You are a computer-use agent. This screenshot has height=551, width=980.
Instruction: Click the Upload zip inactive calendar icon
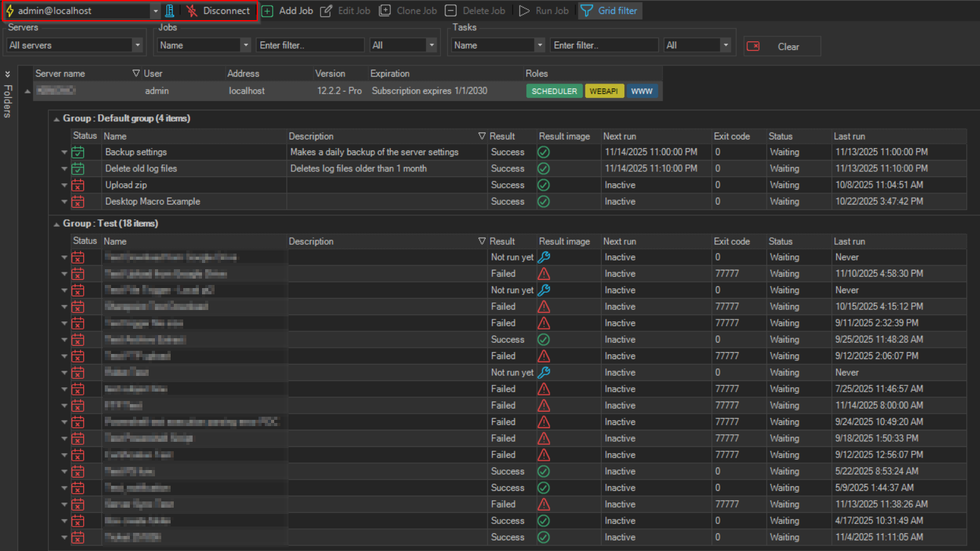coord(78,185)
